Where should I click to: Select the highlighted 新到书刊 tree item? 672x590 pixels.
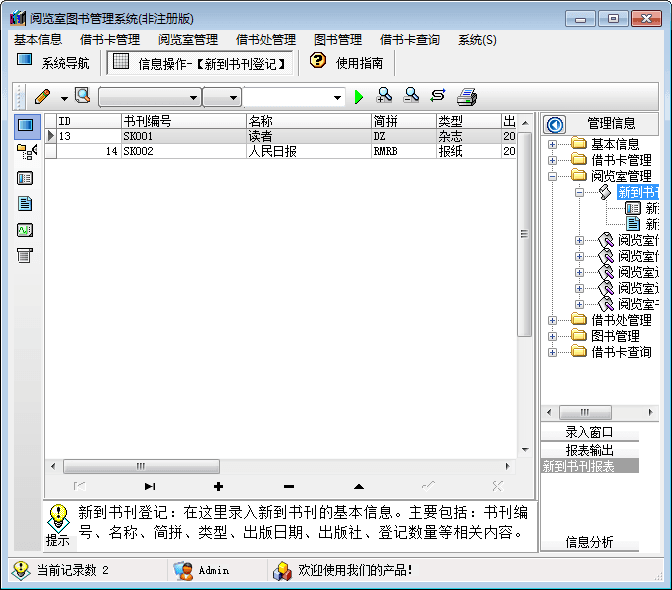coord(638,192)
